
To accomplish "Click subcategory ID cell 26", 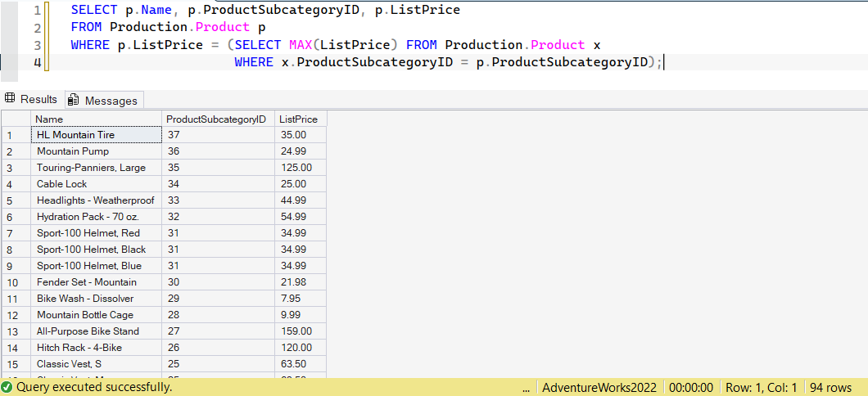I will [218, 348].
